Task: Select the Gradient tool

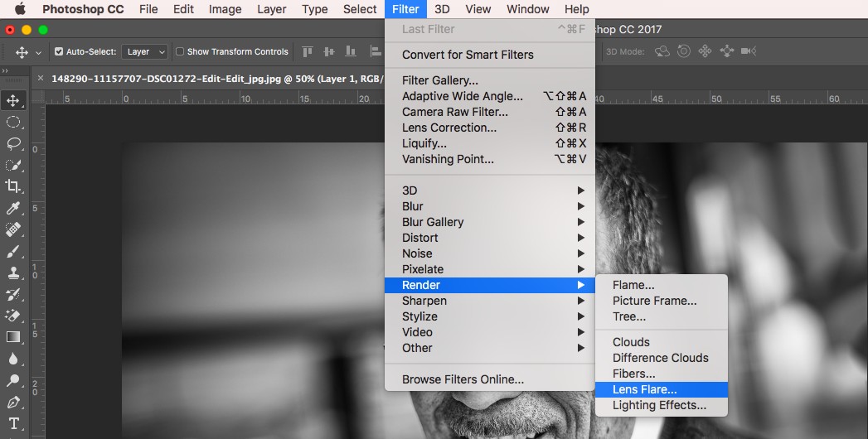Action: click(13, 337)
